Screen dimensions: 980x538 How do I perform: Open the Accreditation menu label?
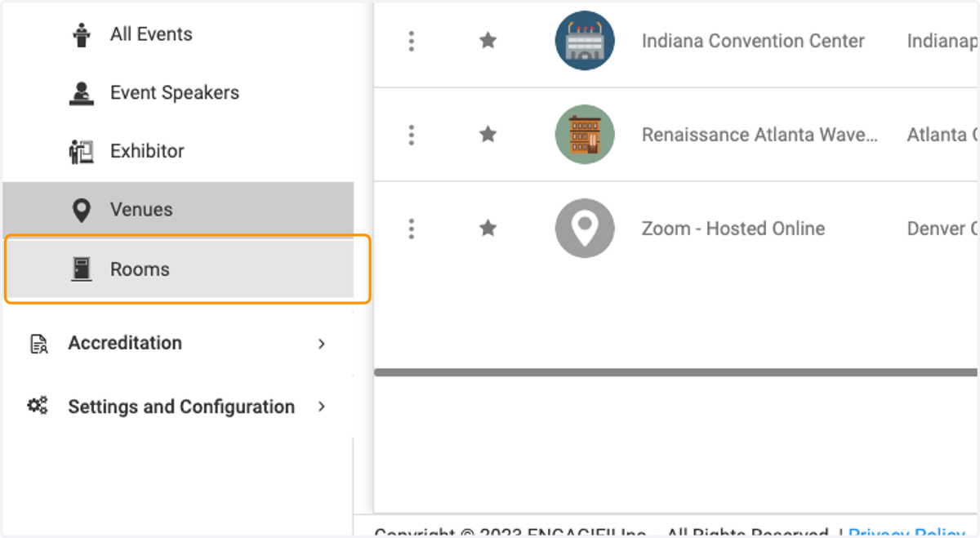[x=125, y=343]
